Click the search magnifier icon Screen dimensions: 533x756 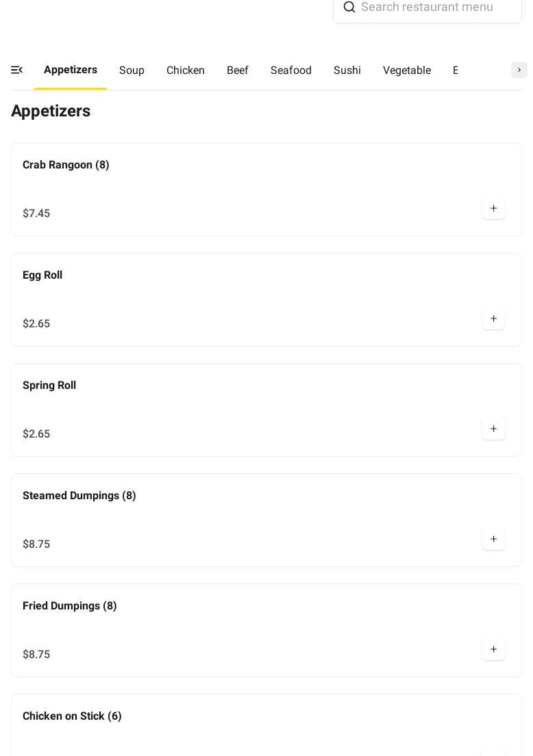click(349, 8)
